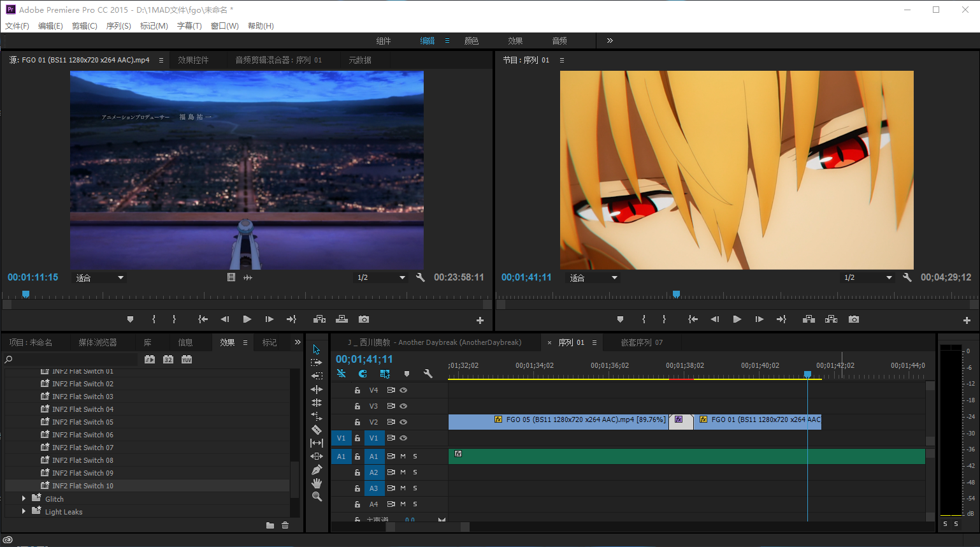Screen dimensions: 980x547
Task: Click Program monitor playhead marker
Action: 676,294
